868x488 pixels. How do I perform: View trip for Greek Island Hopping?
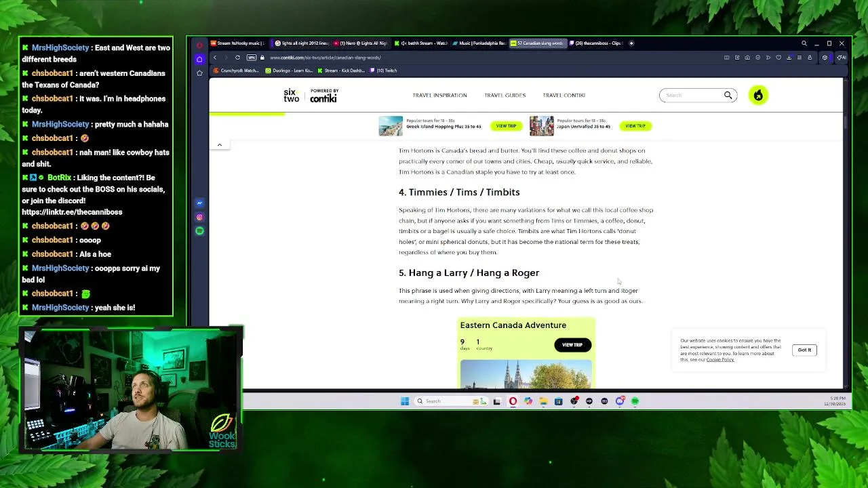506,126
